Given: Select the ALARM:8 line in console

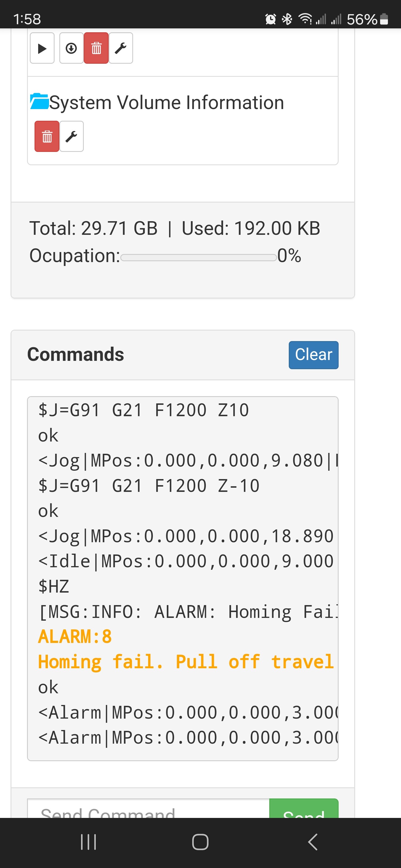Looking at the screenshot, I should (x=75, y=637).
